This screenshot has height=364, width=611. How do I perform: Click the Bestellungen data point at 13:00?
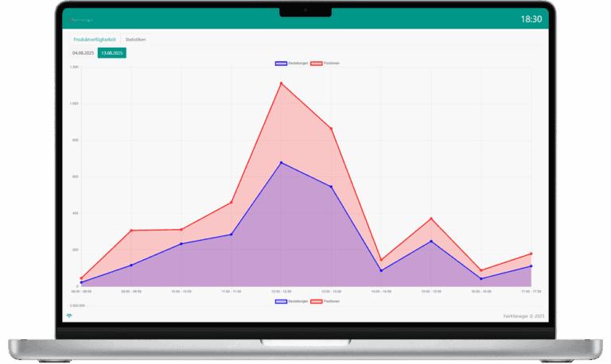click(331, 187)
